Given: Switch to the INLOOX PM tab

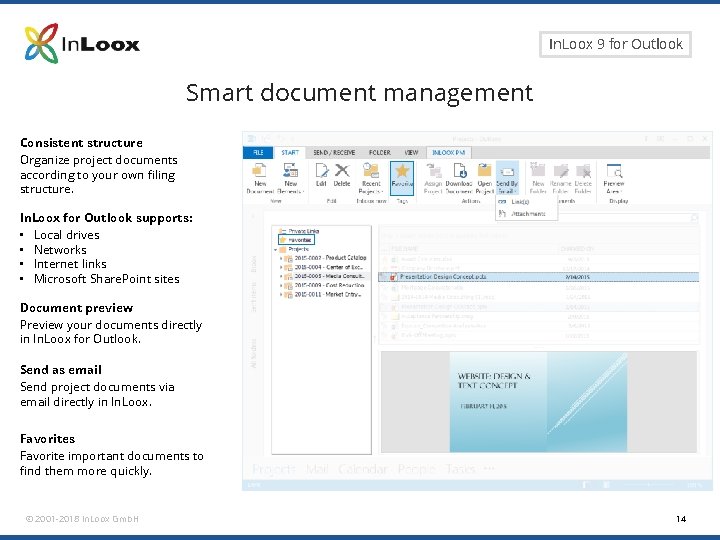Looking at the screenshot, I should click(449, 152).
